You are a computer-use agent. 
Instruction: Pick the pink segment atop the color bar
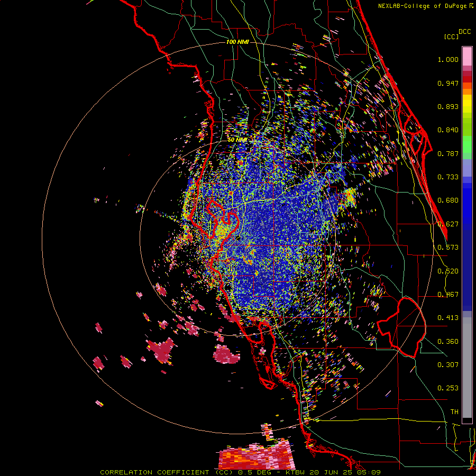point(467,56)
